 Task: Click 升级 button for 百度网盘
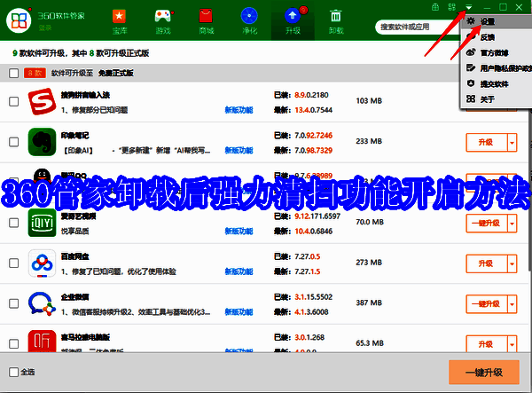(486, 263)
